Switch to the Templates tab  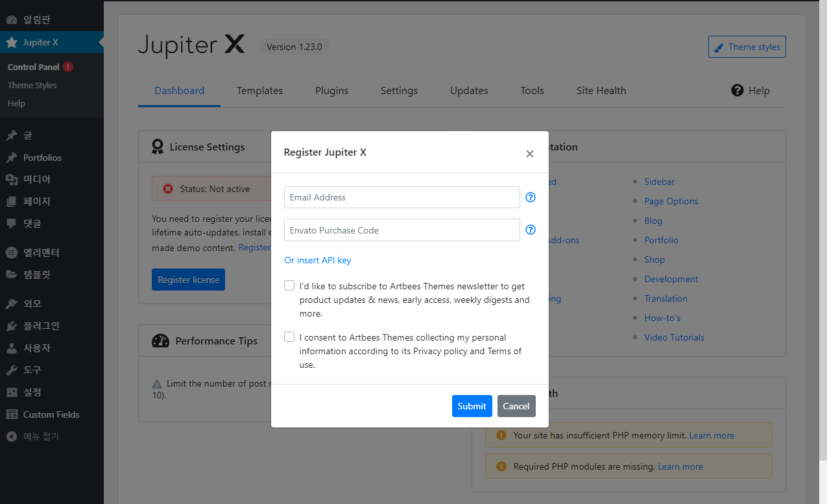click(x=259, y=91)
